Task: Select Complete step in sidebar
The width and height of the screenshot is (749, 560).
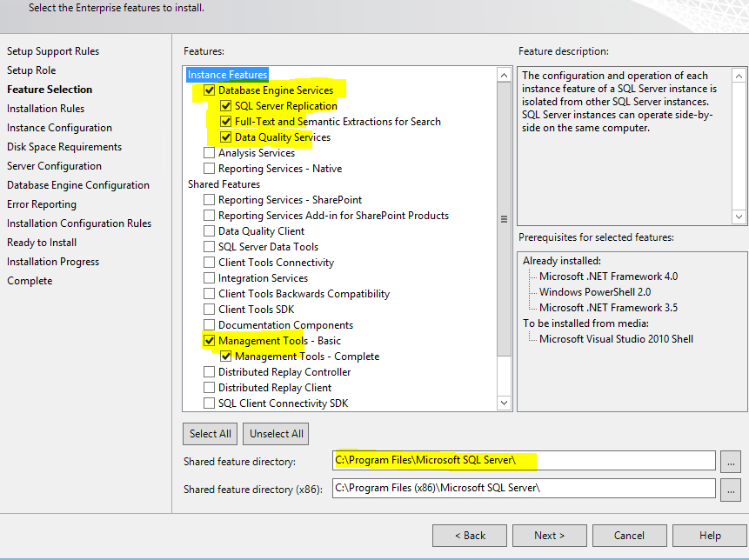Action: point(30,280)
